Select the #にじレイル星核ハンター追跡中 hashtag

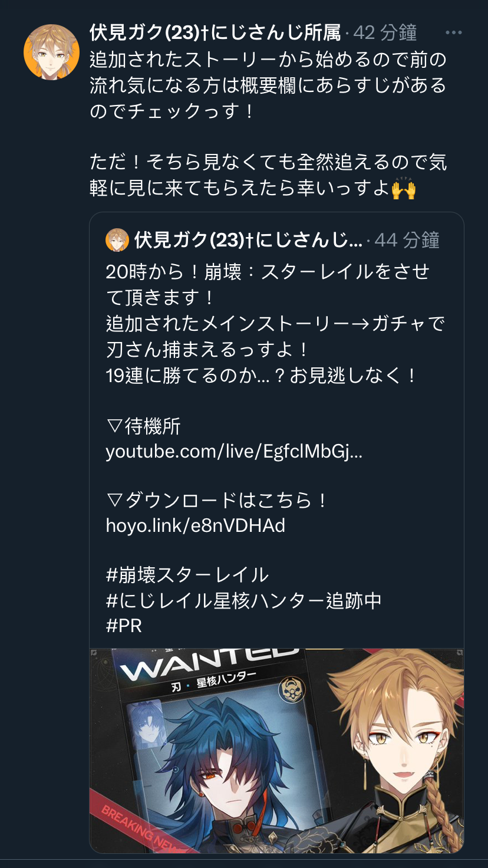(243, 600)
